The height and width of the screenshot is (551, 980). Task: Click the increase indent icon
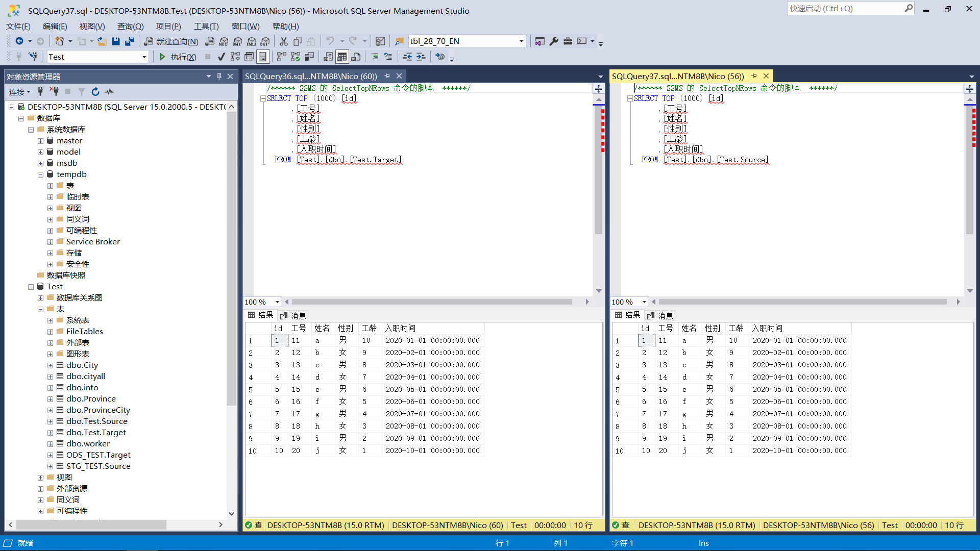[421, 57]
